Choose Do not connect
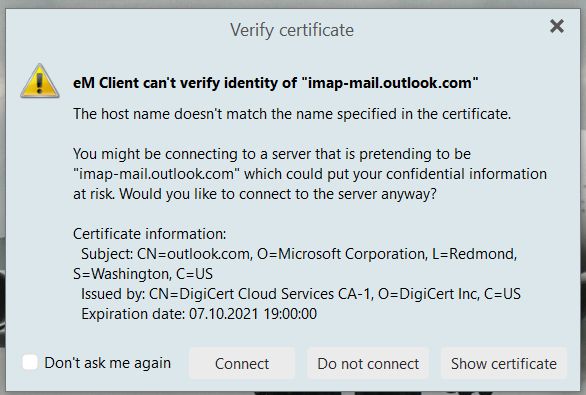Image resolution: width=586 pixels, height=395 pixels. pyautogui.click(x=368, y=363)
